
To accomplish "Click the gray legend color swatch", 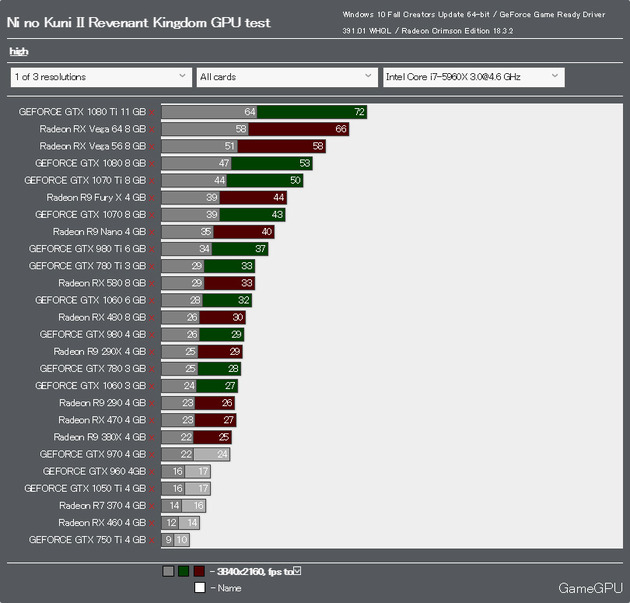I will (168, 571).
